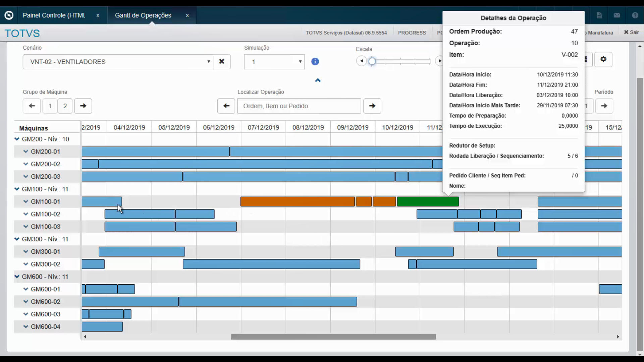The image size is (644, 362).
Task: Collapse the GM200 - Nív.: 10 group
Action: coord(17,139)
